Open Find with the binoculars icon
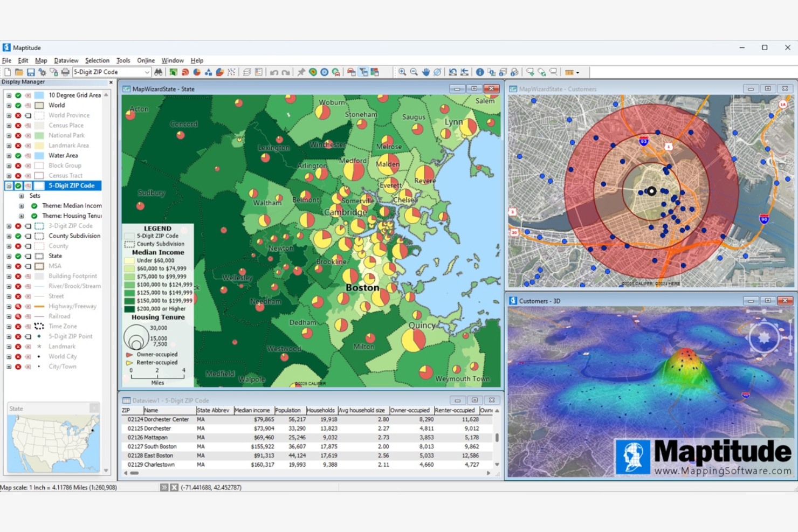 (159, 71)
